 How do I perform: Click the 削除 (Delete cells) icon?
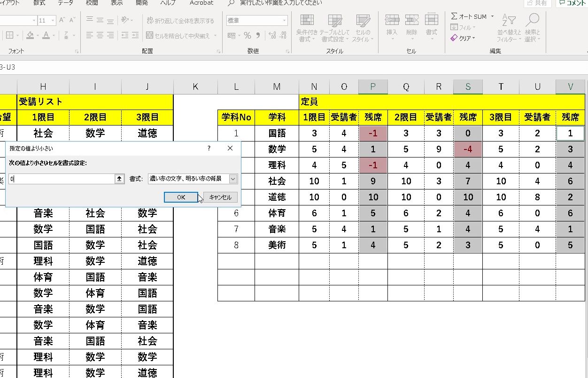(x=412, y=26)
